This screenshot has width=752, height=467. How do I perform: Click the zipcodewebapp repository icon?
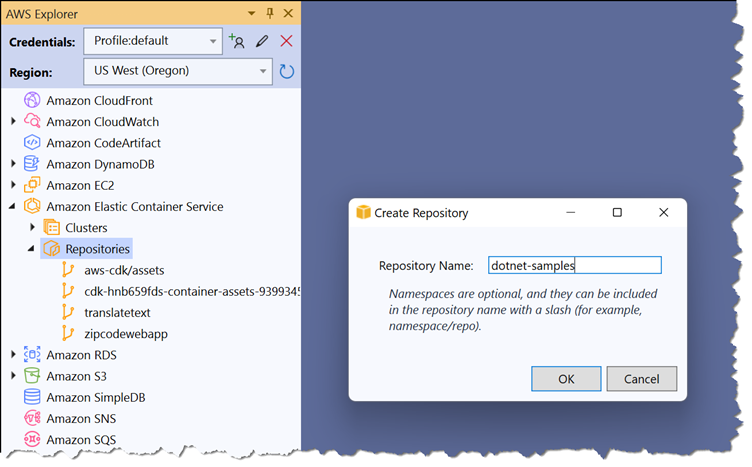68,333
